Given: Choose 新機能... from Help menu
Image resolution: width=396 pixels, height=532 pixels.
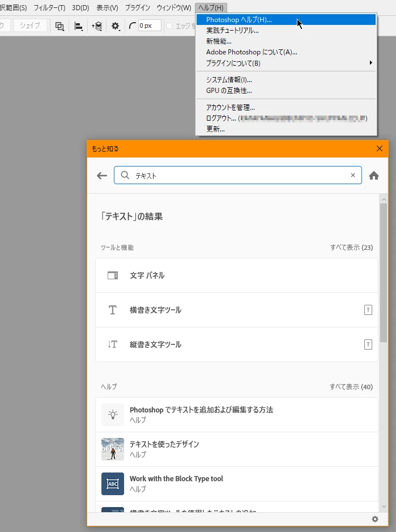Looking at the screenshot, I should (x=286, y=41).
